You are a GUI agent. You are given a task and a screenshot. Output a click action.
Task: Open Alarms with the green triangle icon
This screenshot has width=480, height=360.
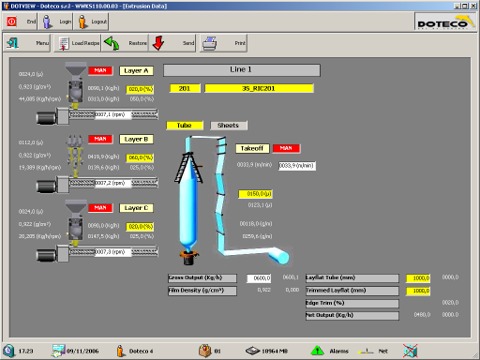coord(317,351)
